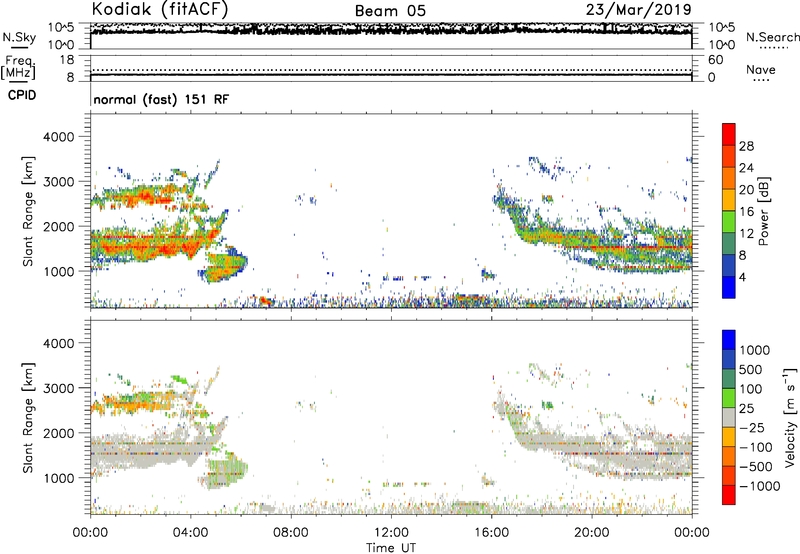Viewport: 800px width, 554px height.
Task: Click frequency axis value "18"
Action: (x=67, y=60)
